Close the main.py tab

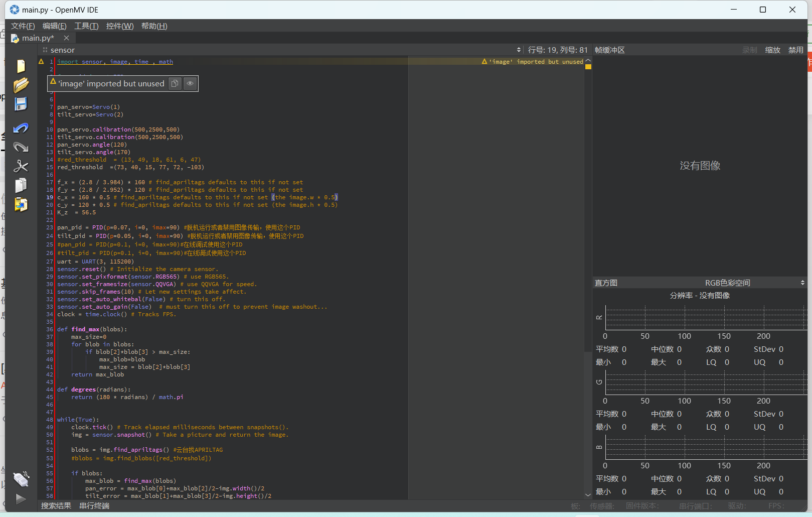tap(66, 38)
